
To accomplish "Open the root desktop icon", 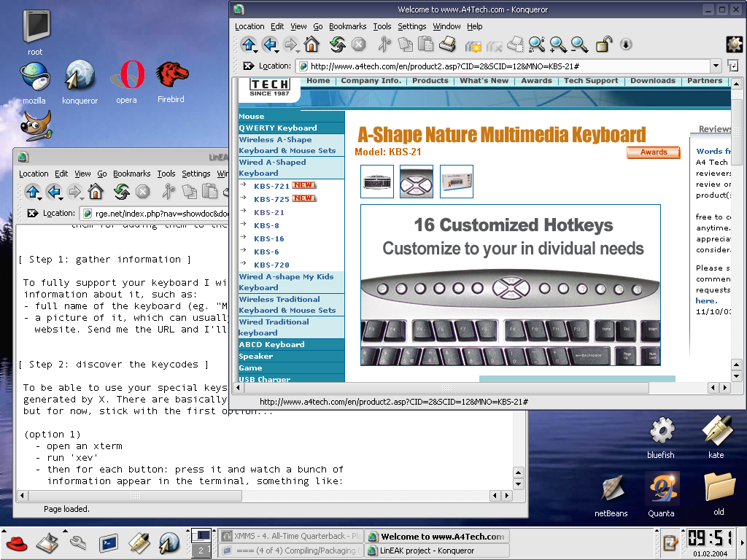I will 36,32.
